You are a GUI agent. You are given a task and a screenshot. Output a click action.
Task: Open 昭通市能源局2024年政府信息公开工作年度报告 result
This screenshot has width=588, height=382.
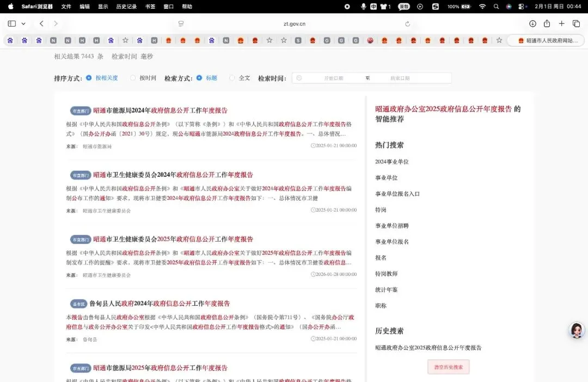pos(160,110)
